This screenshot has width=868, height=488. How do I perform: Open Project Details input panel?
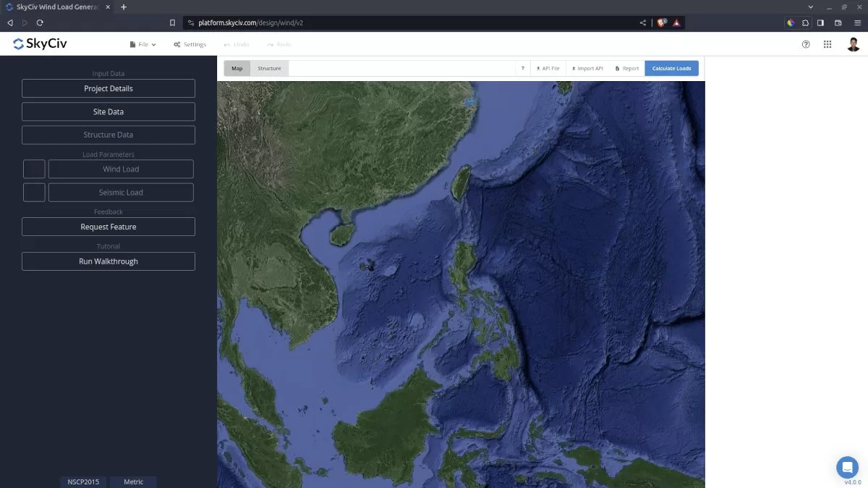coord(108,88)
